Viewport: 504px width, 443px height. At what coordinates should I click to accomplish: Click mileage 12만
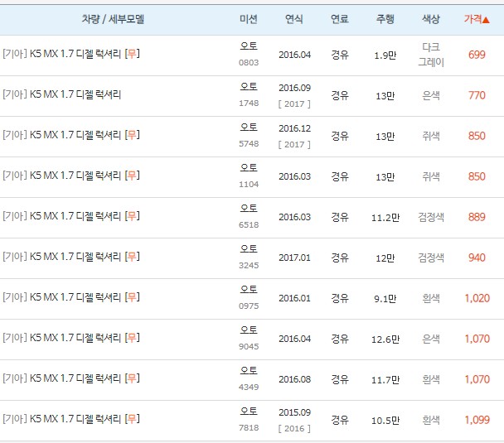pyautogui.click(x=385, y=258)
